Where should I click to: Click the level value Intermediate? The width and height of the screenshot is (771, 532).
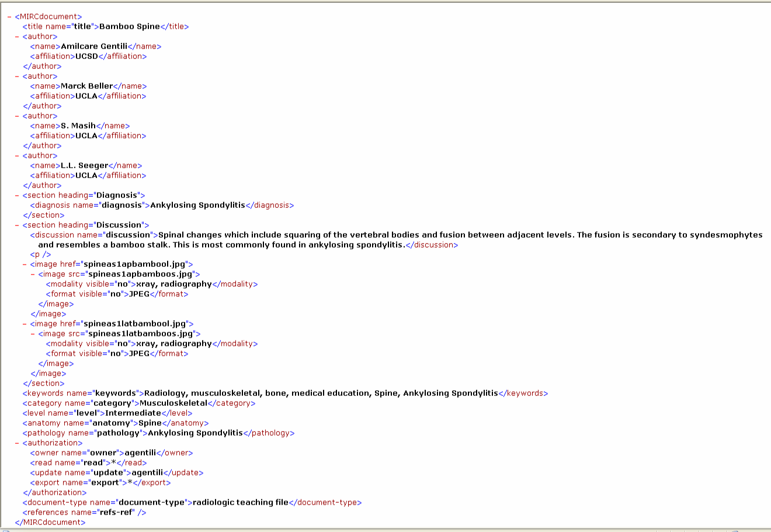click(133, 413)
